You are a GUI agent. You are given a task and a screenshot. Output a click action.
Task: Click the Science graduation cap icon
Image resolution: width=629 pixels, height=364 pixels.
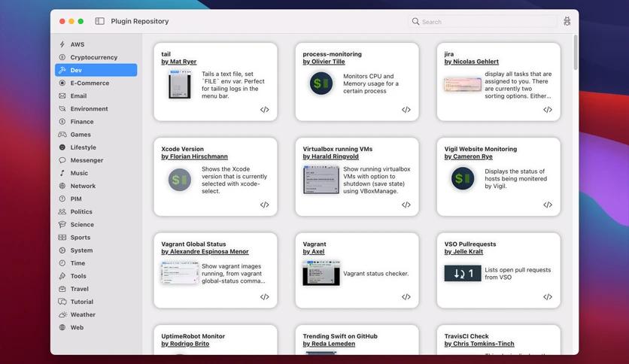coord(62,225)
